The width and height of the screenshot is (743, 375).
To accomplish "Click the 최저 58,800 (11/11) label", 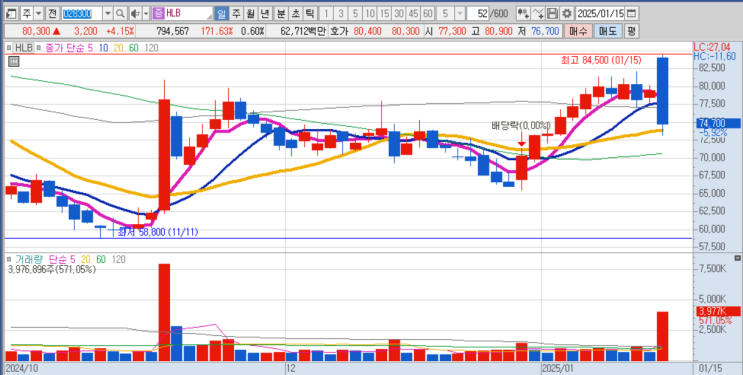I will (x=158, y=232).
